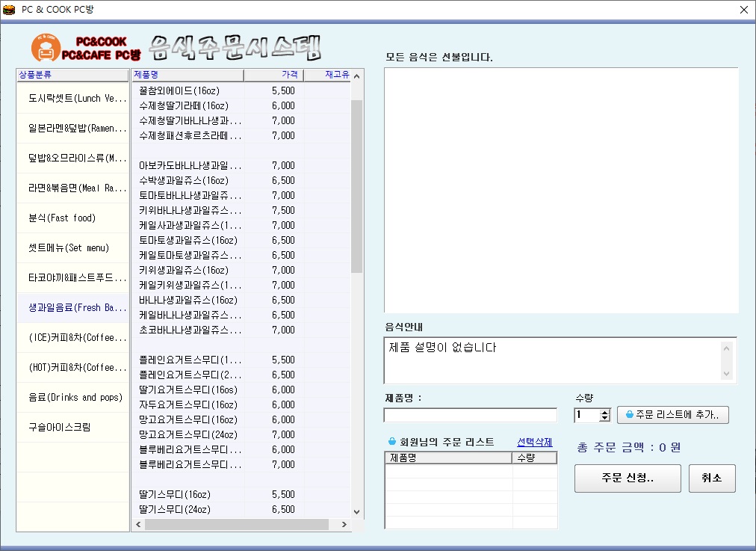Select 수제청딸기바나나생과... product
Image resolution: width=756 pixels, height=551 pixels.
[x=241, y=120]
